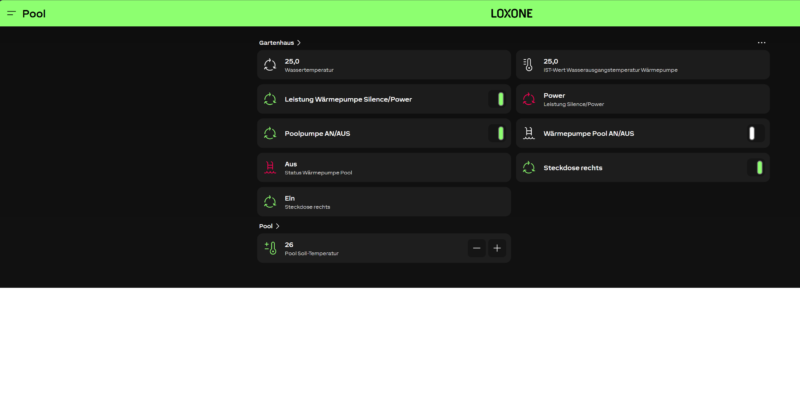Image resolution: width=800 pixels, height=393 pixels.
Task: Open the three-dots more options menu
Action: 761,43
